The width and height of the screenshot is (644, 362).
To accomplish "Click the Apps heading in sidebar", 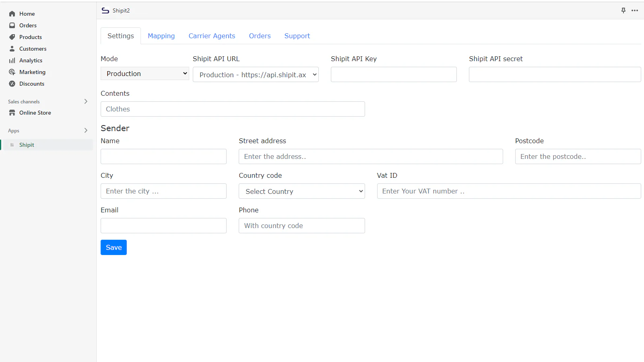I will 14,131.
